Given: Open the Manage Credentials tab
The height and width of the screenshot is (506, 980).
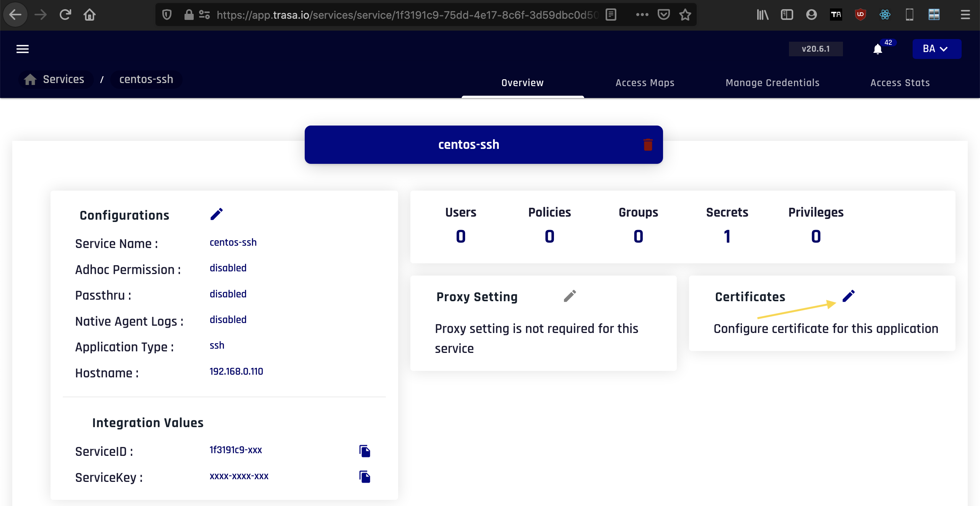Looking at the screenshot, I should click(773, 83).
